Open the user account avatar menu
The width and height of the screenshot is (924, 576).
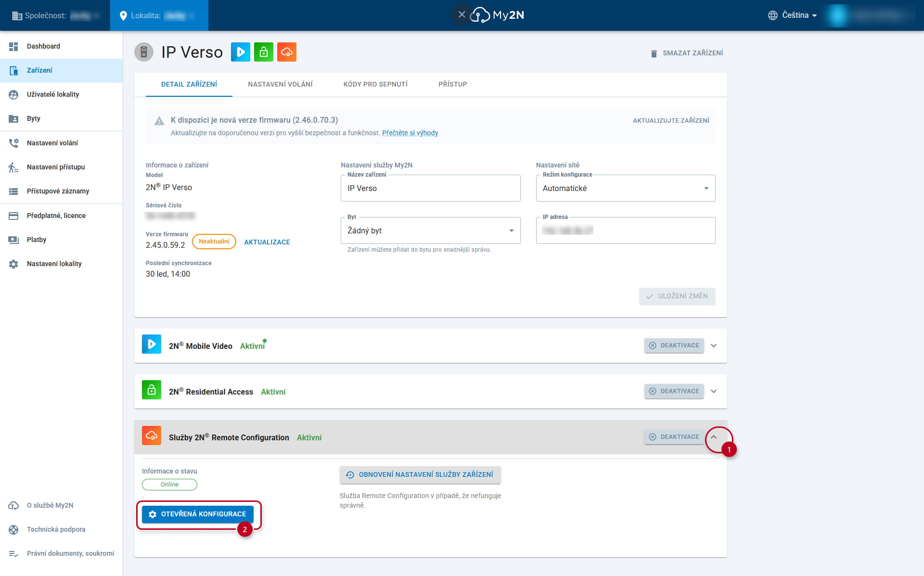tap(837, 15)
